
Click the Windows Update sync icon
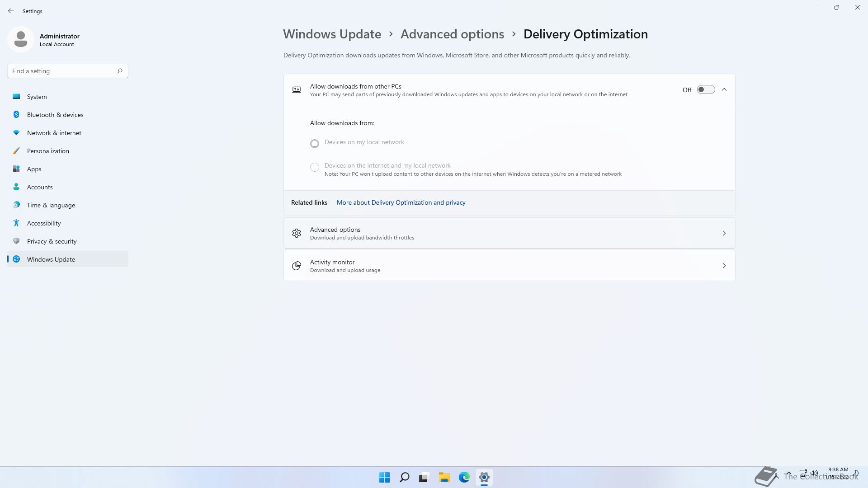point(16,259)
